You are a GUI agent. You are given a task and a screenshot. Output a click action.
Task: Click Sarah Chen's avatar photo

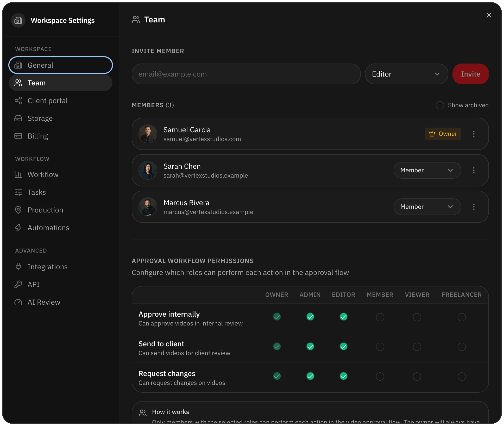pyautogui.click(x=148, y=170)
